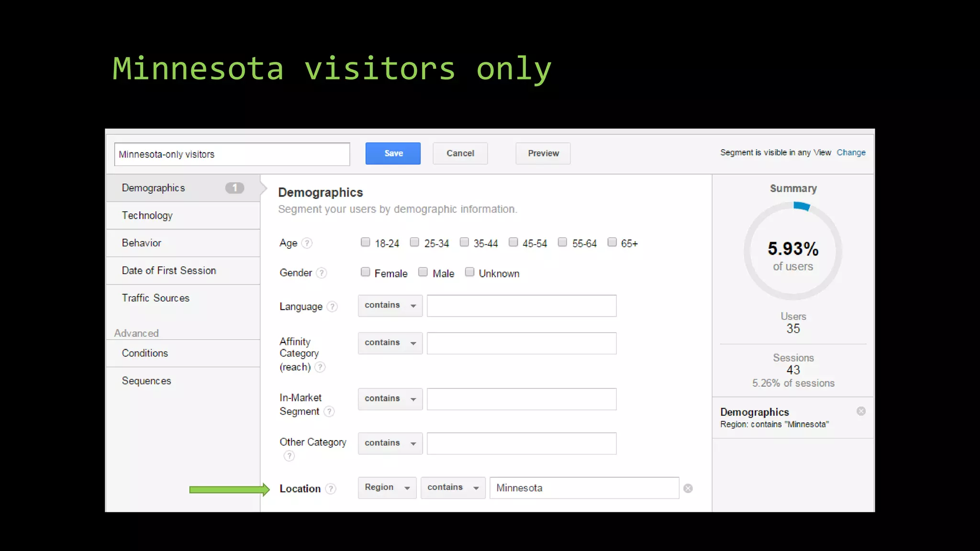Select the Behavior sidebar tab
The image size is (980, 551).
coord(183,243)
